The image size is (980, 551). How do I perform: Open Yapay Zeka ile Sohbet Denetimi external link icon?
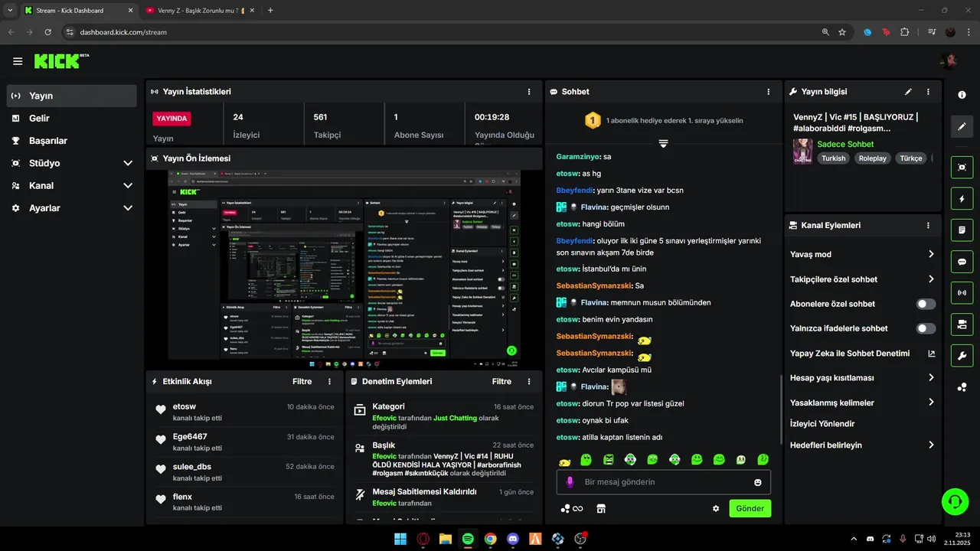931,354
